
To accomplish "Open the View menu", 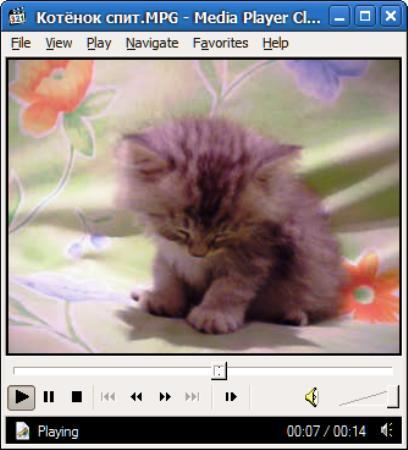I will [59, 43].
